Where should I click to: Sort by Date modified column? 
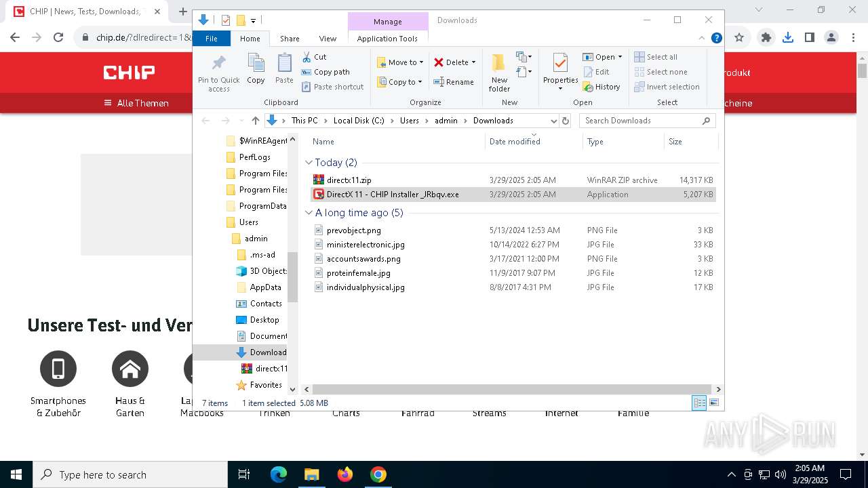point(534,142)
